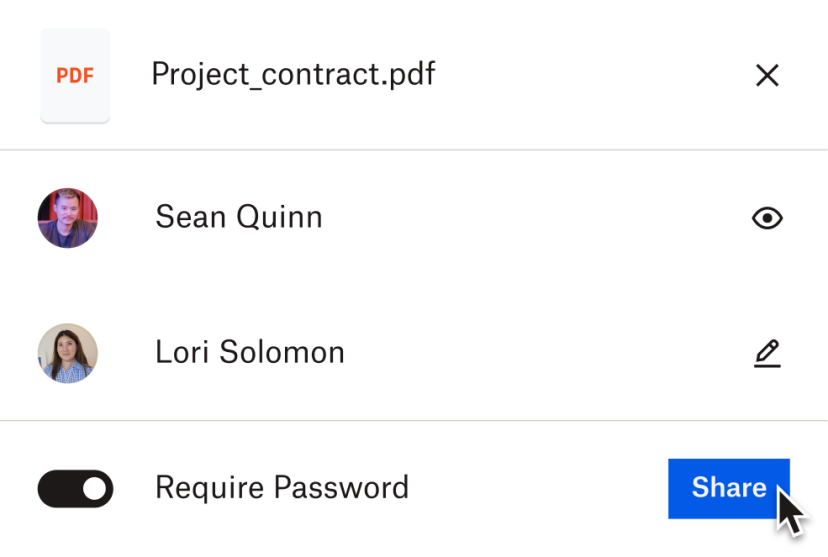Share the contract with the Share button
Image resolution: width=828 pixels, height=557 pixels.
728,488
